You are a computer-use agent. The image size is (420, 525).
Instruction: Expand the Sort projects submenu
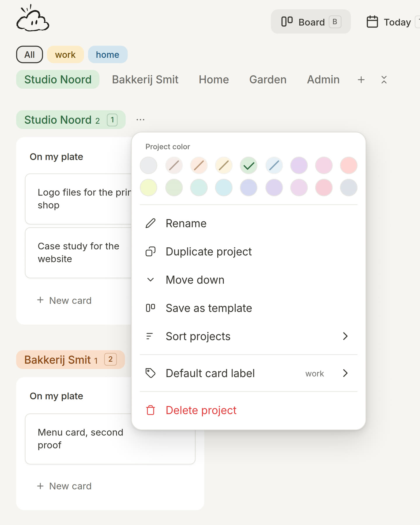click(249, 336)
